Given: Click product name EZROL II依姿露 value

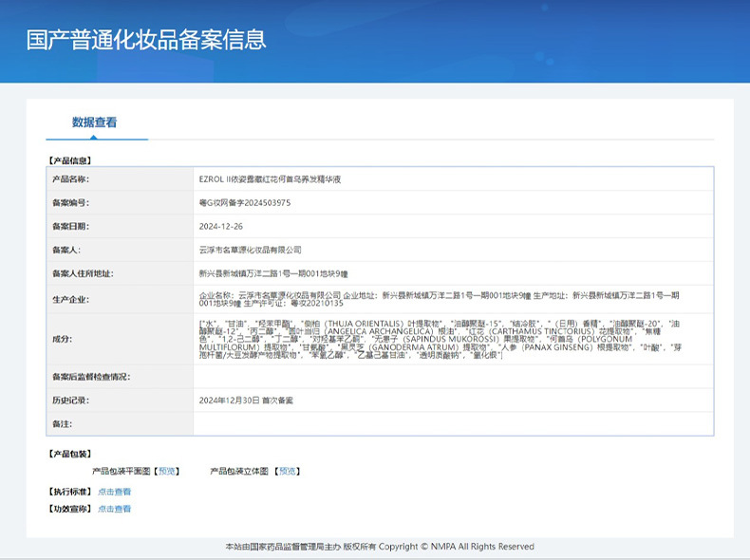Looking at the screenshot, I should click(270, 179).
